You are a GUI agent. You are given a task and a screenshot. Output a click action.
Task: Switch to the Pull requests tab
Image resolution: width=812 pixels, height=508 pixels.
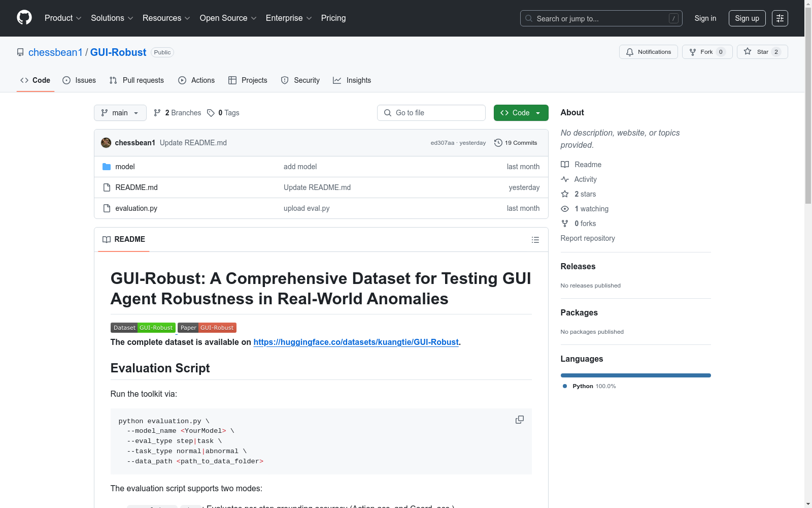pyautogui.click(x=137, y=80)
